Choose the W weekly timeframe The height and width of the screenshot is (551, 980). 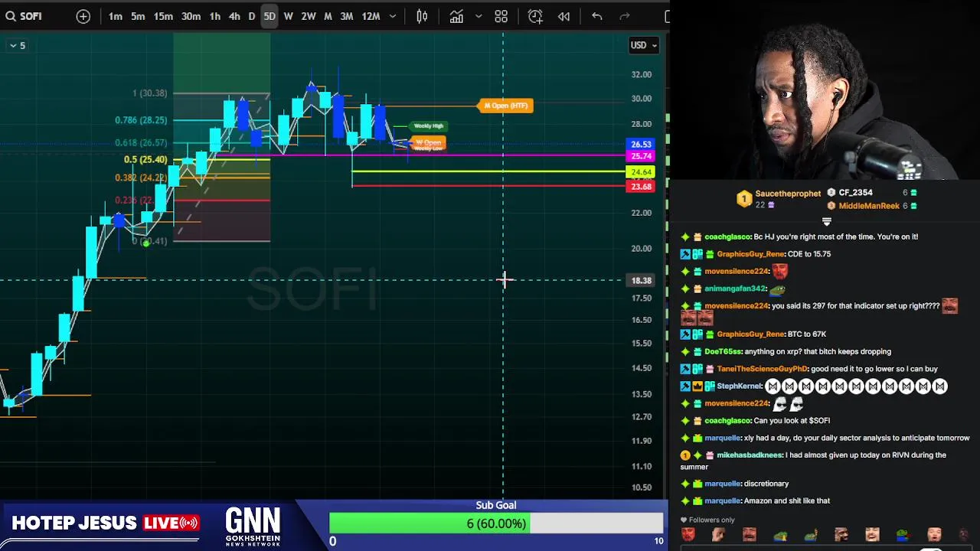289,16
